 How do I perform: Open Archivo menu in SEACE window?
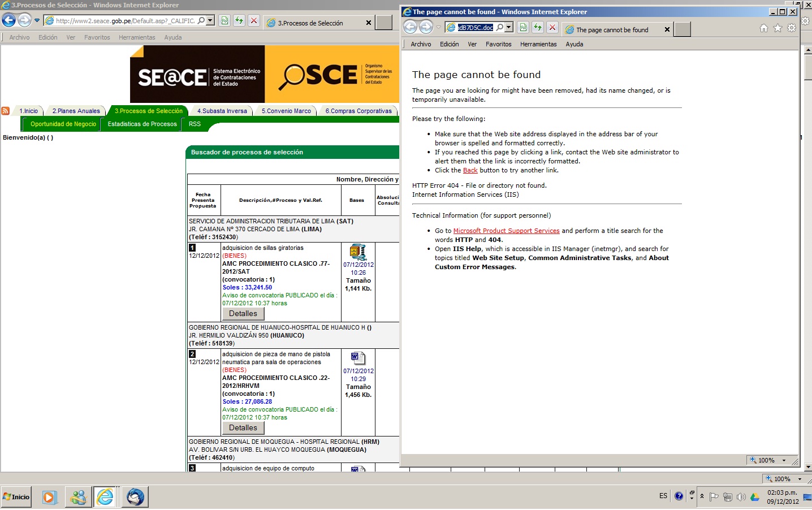(19, 37)
